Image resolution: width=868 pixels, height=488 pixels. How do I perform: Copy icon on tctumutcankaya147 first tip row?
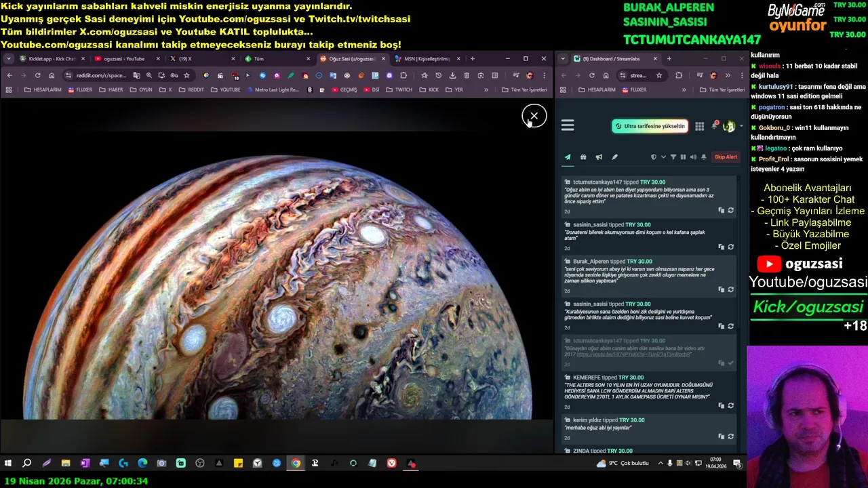click(x=721, y=211)
